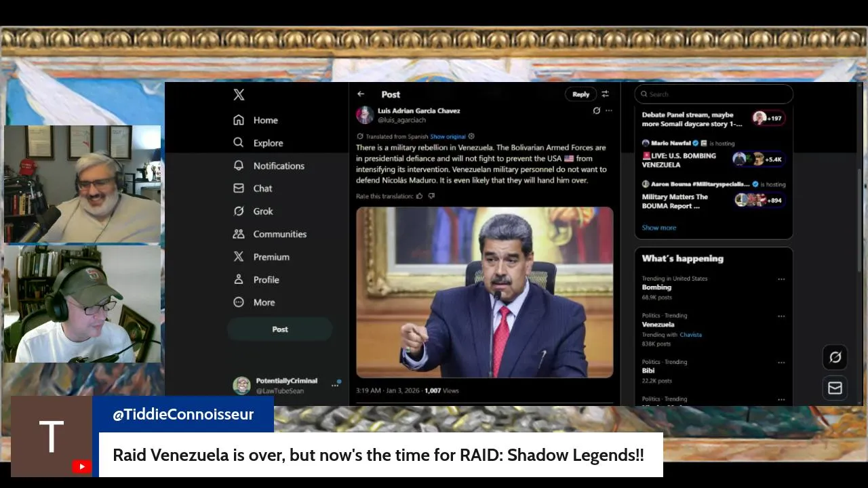Open account menu dots beside PotentiallyCriminal
Image resolution: width=868 pixels, height=488 pixels.
click(x=334, y=385)
